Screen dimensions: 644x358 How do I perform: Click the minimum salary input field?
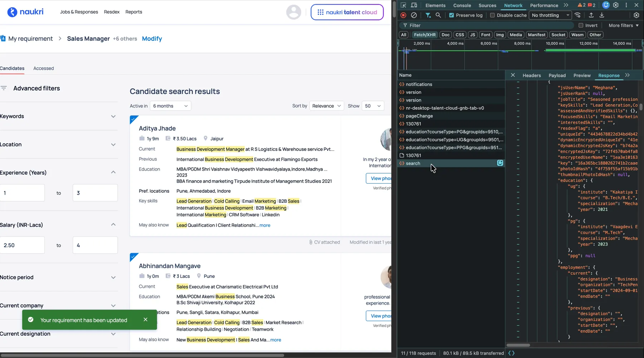(22, 245)
